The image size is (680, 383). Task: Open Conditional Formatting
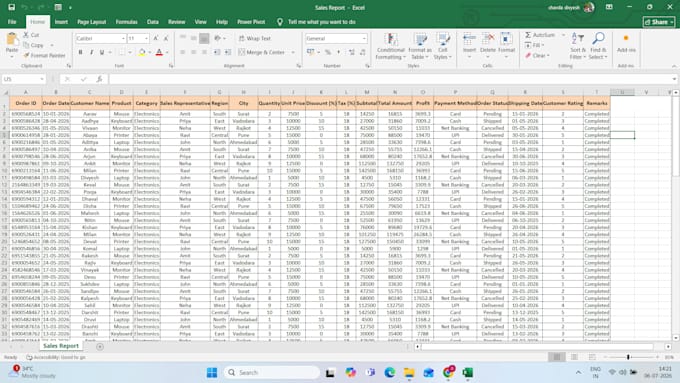coord(390,46)
